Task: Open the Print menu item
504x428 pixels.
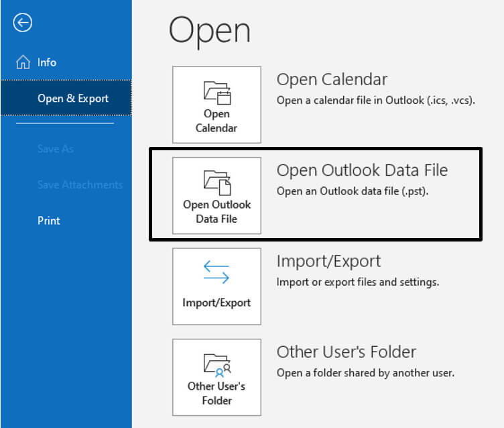Action: click(x=49, y=221)
